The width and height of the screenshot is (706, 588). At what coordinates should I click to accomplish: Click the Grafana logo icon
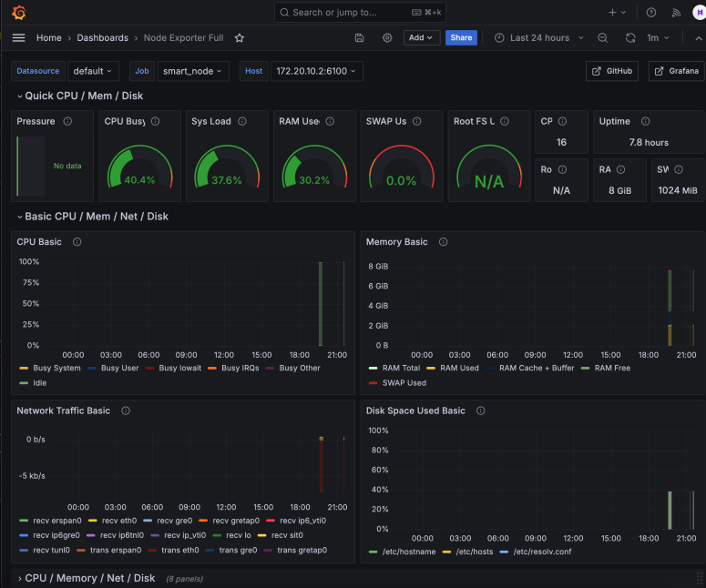click(19, 12)
